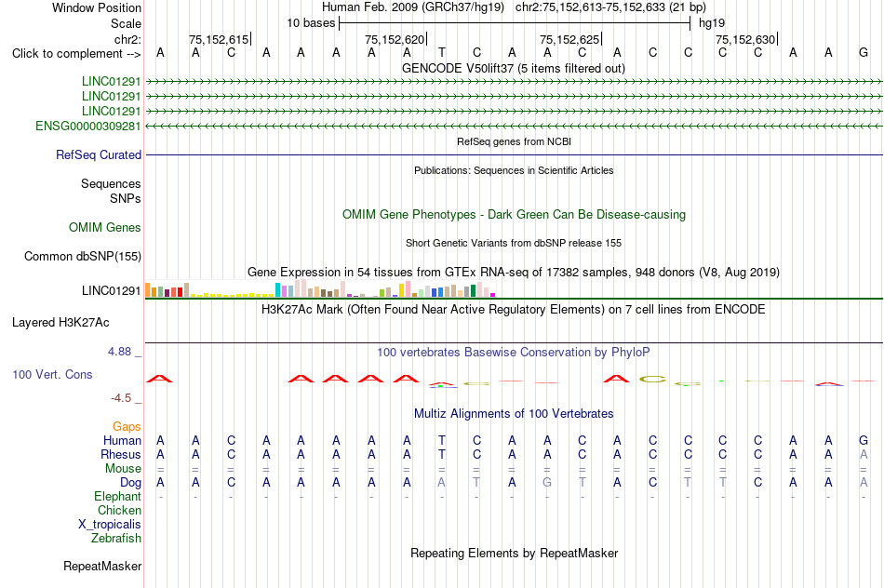Click the chr2:75,152,613-75,152,633 (21 bp) position text

pos(610,7)
